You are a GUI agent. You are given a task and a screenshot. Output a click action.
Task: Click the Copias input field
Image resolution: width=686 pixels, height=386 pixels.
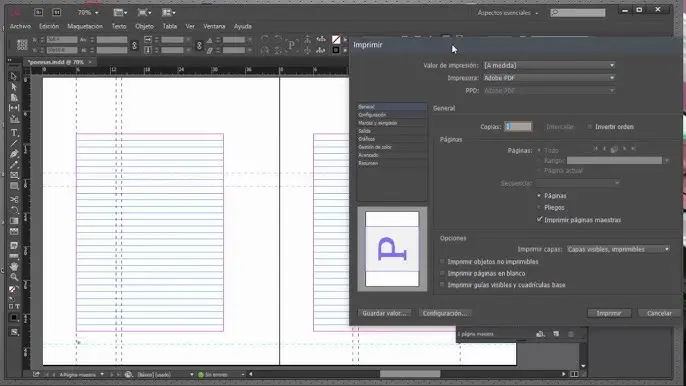518,126
